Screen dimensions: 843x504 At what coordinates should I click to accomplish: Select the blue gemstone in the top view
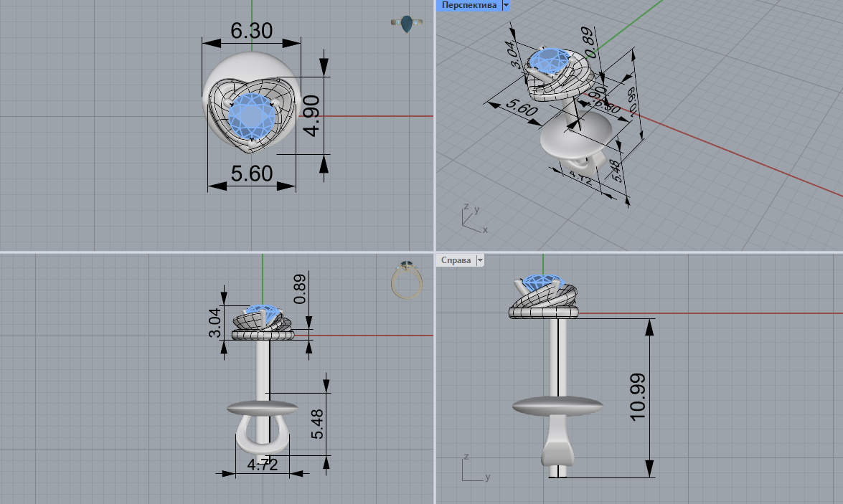(252, 116)
